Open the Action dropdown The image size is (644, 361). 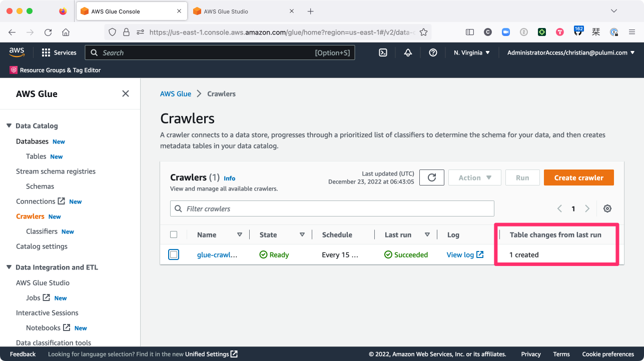pyautogui.click(x=475, y=177)
